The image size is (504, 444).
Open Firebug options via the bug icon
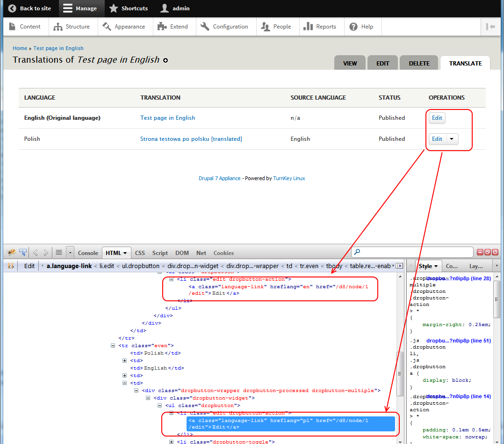tap(12, 252)
